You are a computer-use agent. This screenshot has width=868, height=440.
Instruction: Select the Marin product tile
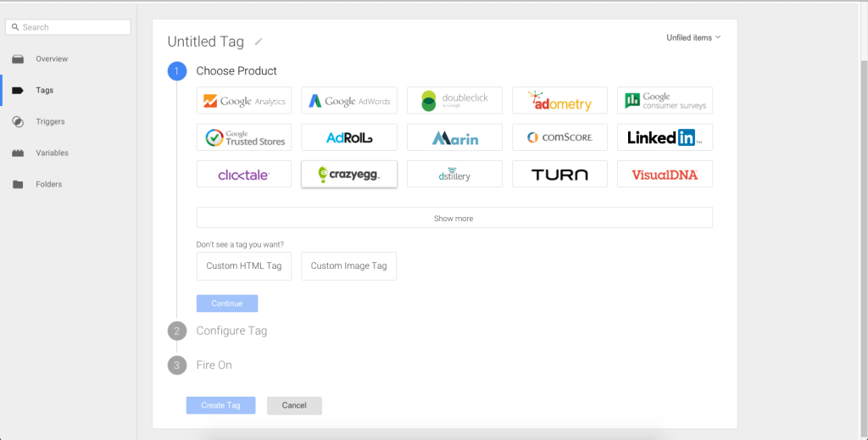(454, 137)
